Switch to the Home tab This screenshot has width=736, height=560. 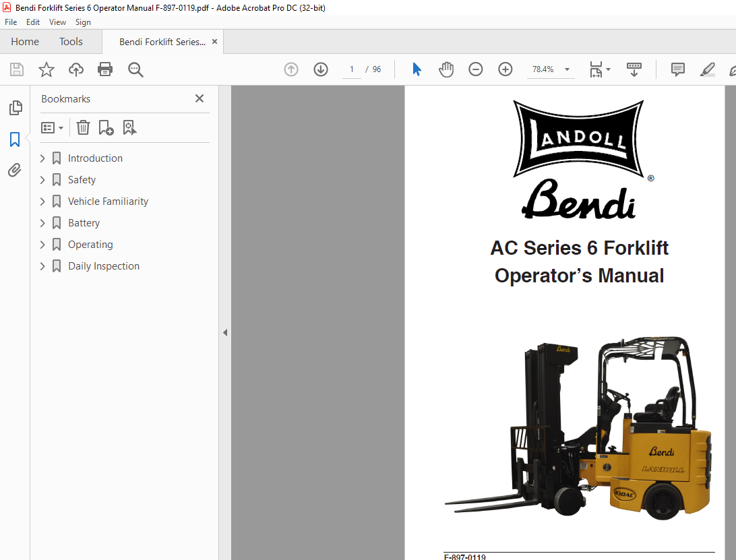(25, 42)
